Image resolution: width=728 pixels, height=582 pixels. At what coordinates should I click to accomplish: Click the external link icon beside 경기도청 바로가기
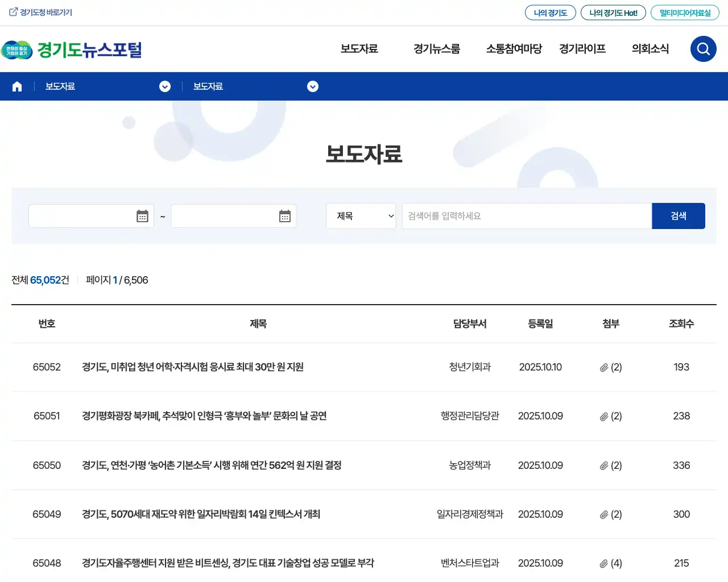(x=13, y=11)
